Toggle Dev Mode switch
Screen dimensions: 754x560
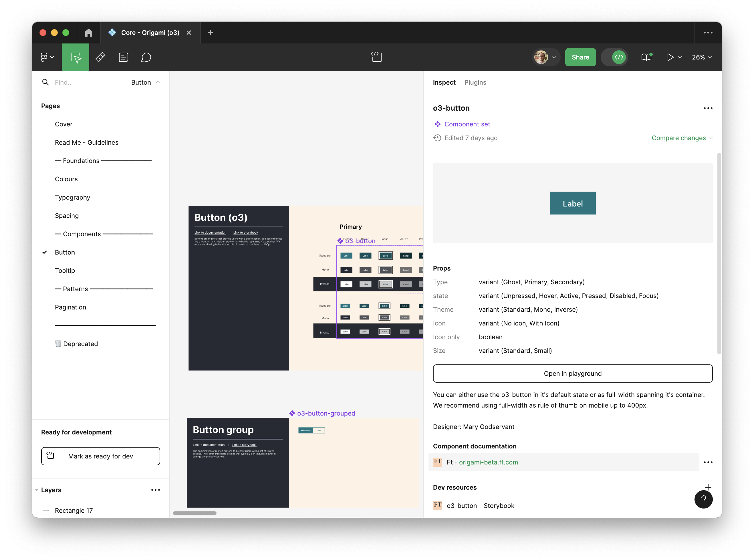click(x=614, y=57)
